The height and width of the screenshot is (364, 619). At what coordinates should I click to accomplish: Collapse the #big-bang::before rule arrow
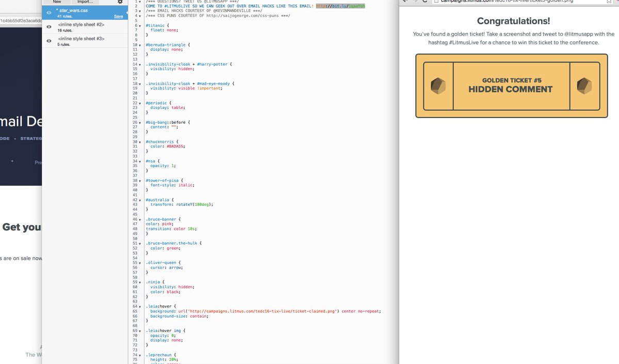[140, 122]
